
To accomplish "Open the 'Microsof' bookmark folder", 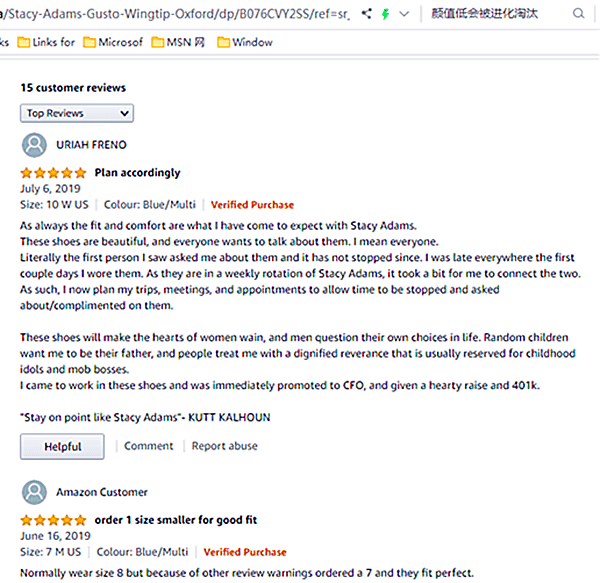I will 115,42.
